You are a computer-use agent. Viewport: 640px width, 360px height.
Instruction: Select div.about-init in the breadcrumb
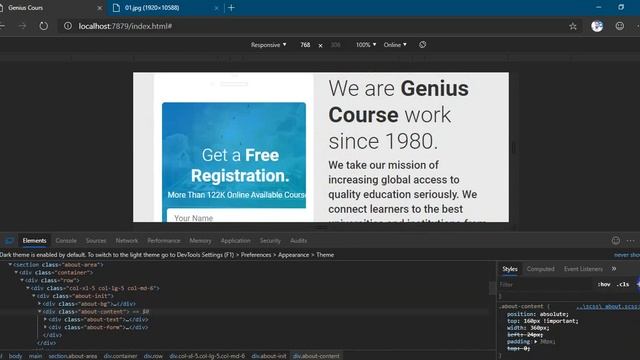click(269, 356)
